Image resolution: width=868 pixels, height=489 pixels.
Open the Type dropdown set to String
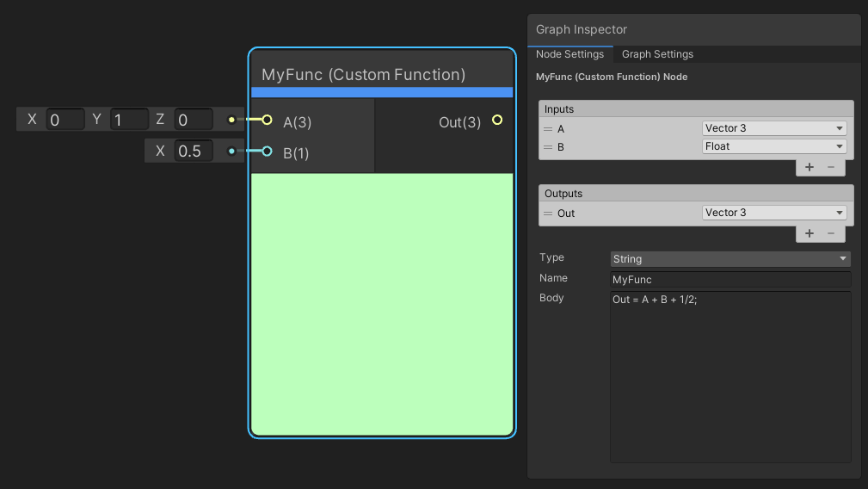click(729, 259)
